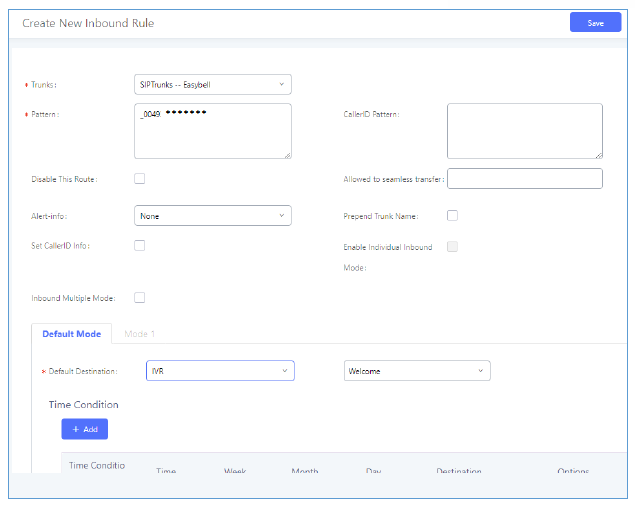This screenshot has height=507, width=641.
Task: Toggle the Set CallerID Info checkbox
Action: pos(140,246)
